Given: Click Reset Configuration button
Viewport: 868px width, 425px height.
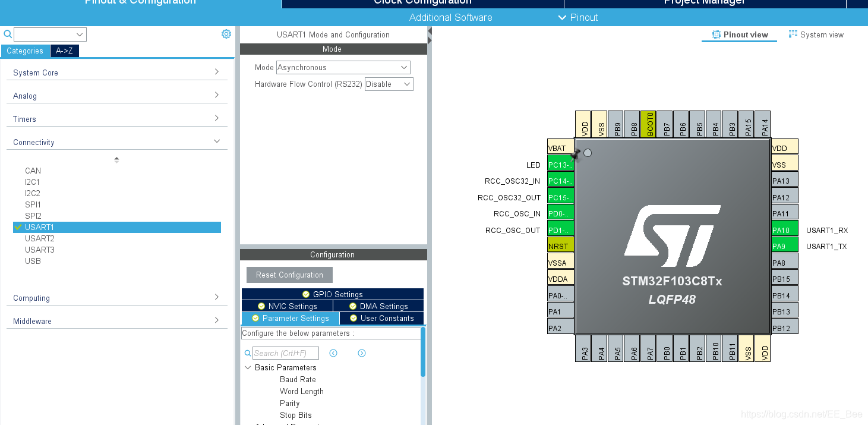Looking at the screenshot, I should pyautogui.click(x=289, y=275).
